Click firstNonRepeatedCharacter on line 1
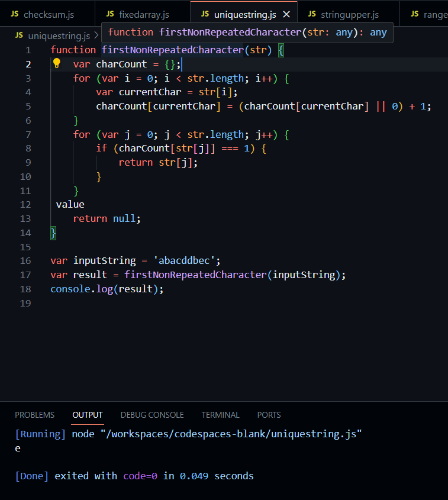 tap(173, 50)
